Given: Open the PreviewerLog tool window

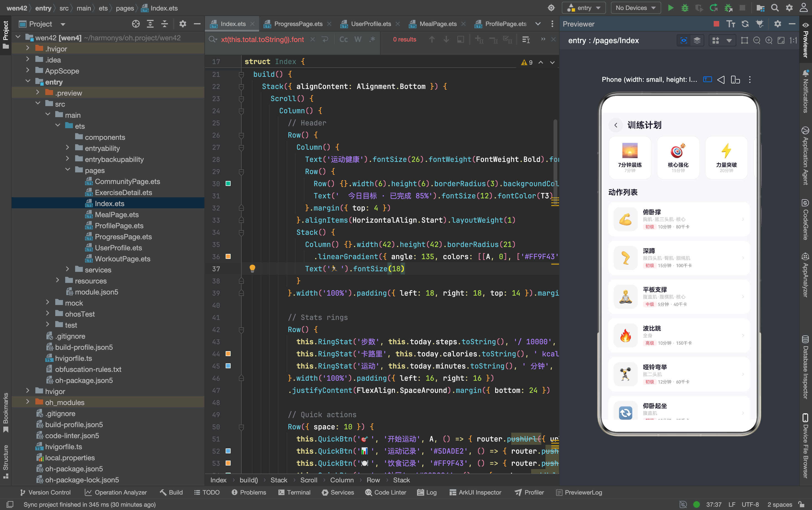Looking at the screenshot, I should [x=579, y=492].
